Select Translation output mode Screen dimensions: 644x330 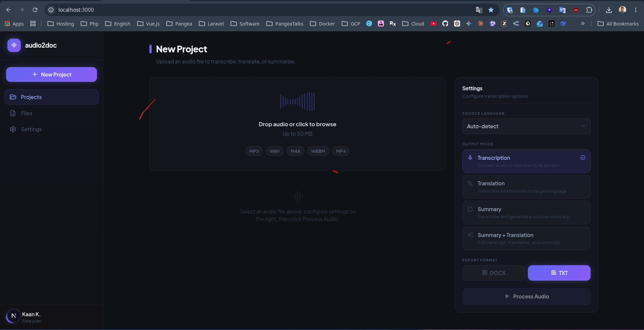coord(526,187)
